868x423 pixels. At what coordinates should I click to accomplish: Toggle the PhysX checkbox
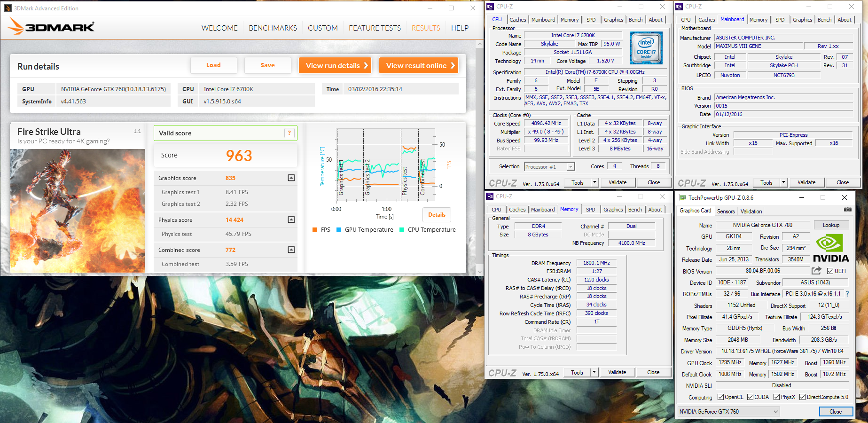tap(776, 397)
